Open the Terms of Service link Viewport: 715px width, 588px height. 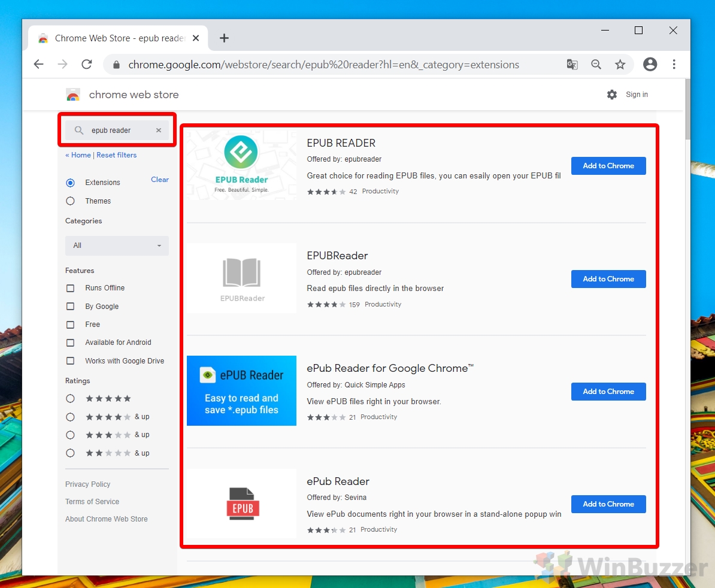(92, 501)
